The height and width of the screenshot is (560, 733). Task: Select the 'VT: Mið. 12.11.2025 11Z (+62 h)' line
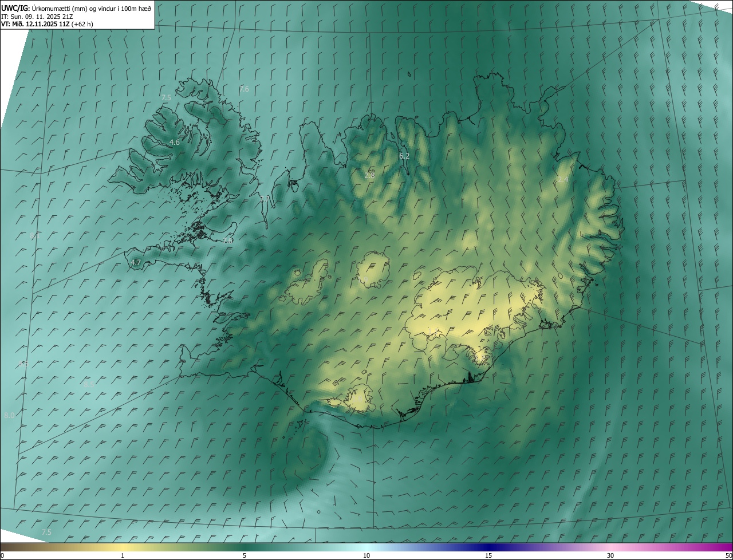tap(47, 24)
